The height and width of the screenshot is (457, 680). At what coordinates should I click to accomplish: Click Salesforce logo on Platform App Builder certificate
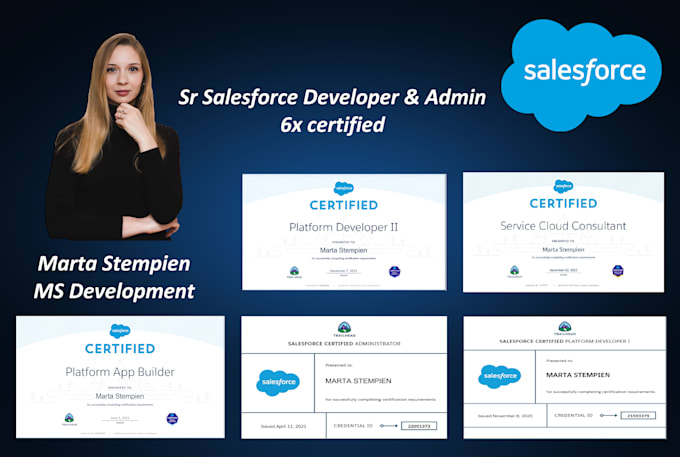point(120,331)
